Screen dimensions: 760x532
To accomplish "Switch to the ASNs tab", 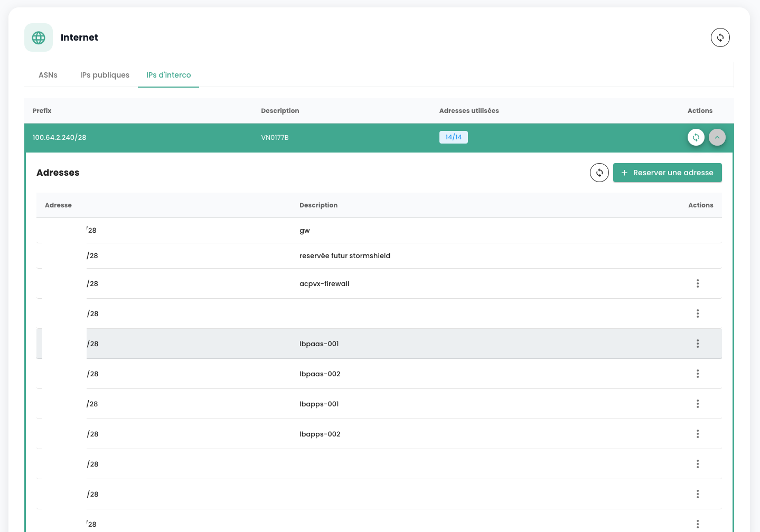I will [x=48, y=75].
